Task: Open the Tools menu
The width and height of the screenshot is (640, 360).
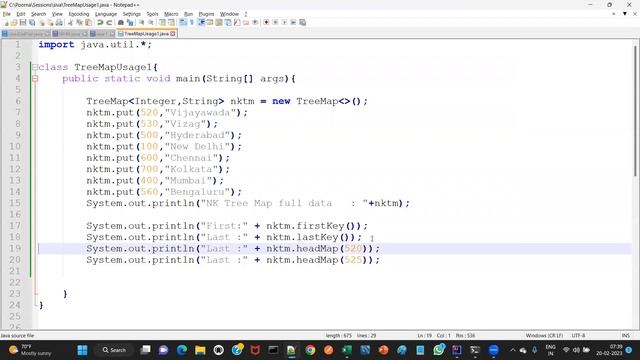Action: coord(152,14)
